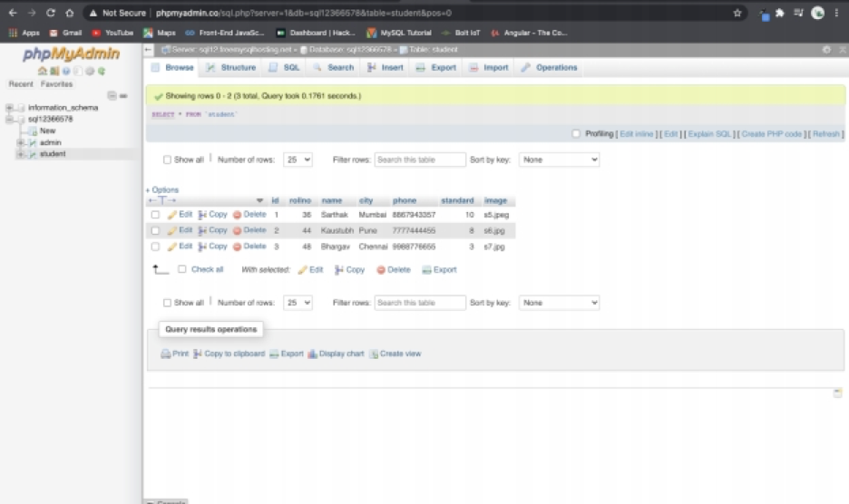The height and width of the screenshot is (504, 849).
Task: Click the phpMyAdmin home icon
Action: coord(43,71)
